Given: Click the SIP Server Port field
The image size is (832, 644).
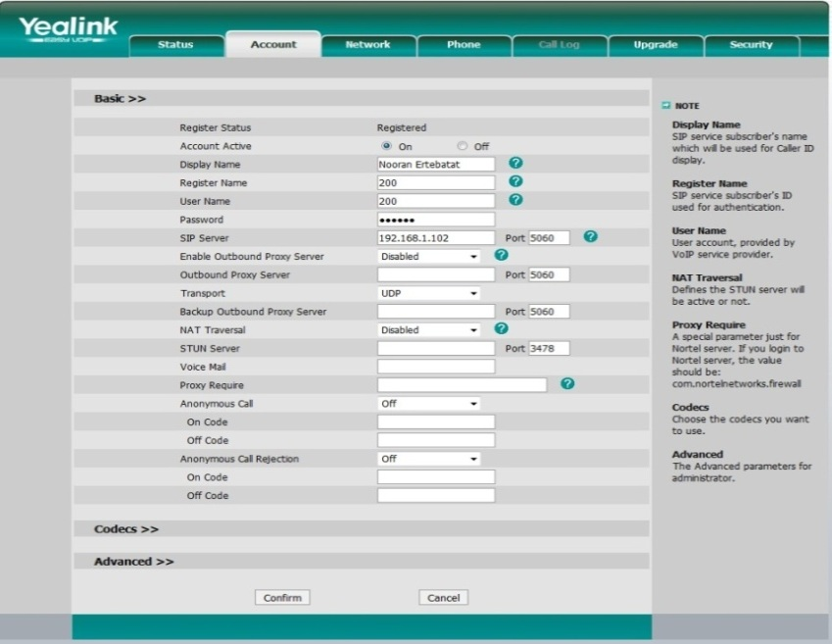Looking at the screenshot, I should tap(549, 238).
